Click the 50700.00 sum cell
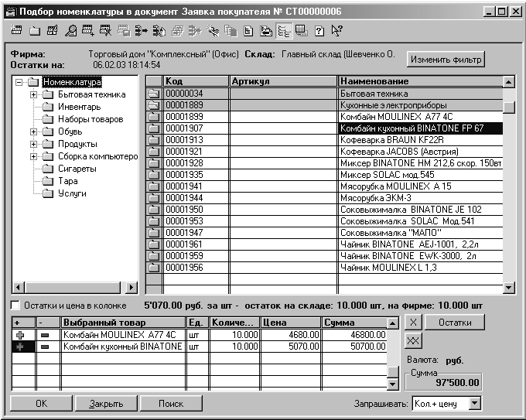 point(354,347)
